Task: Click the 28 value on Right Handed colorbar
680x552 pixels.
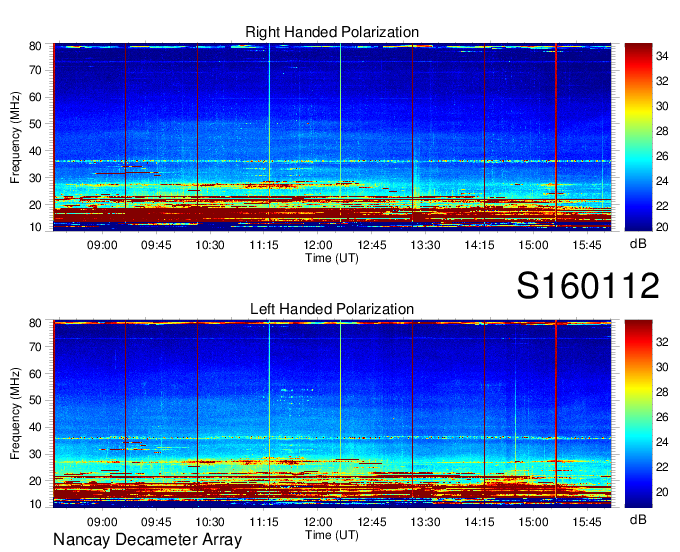Action: point(662,131)
